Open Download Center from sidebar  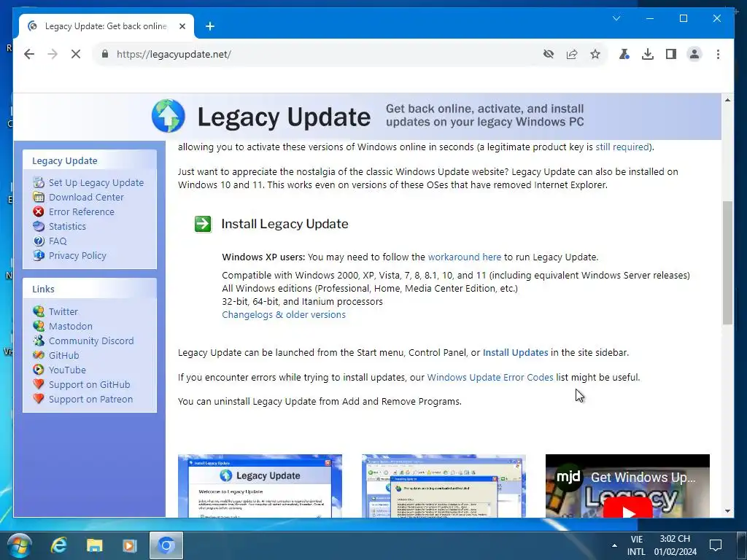pos(86,197)
